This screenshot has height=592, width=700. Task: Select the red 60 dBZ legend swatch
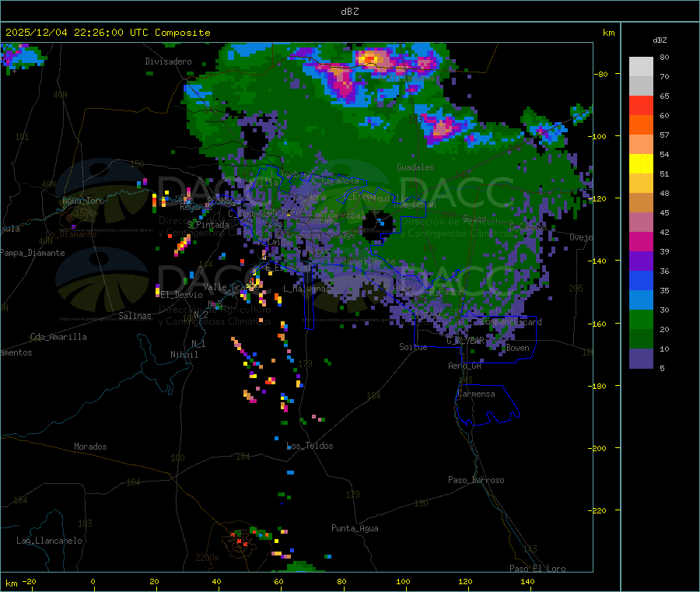click(641, 105)
